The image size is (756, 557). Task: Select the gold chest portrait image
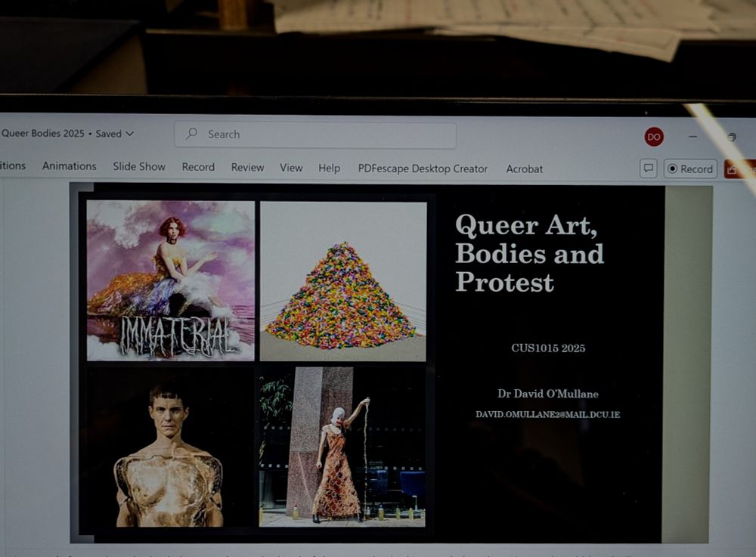[169, 449]
